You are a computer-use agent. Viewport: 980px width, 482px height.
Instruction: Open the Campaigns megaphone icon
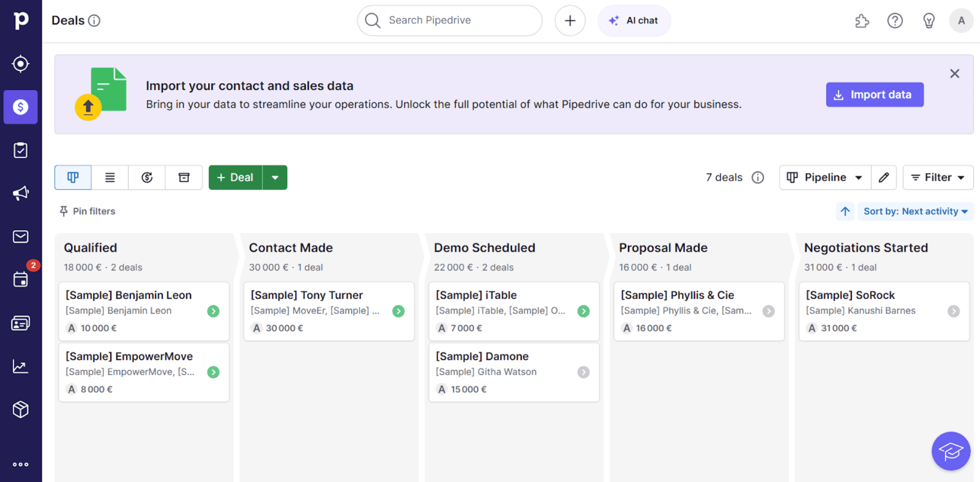click(20, 194)
